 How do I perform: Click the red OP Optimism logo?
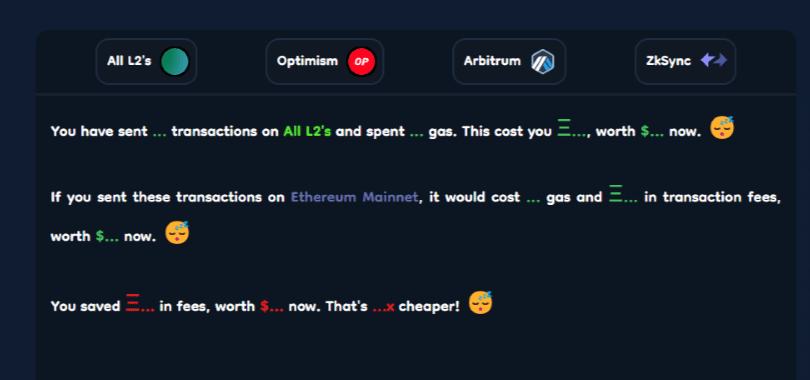tap(361, 61)
